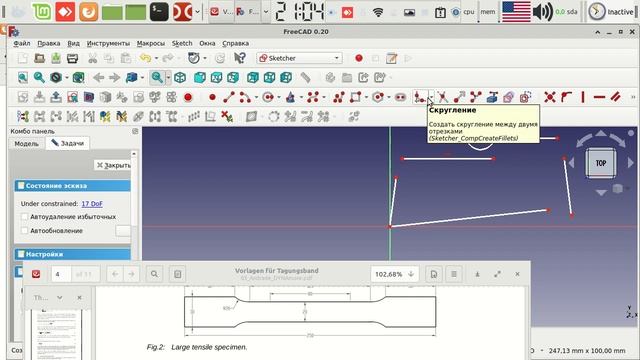
Task: Click the PDF page thumbnail in sidebar
Action: point(57,334)
